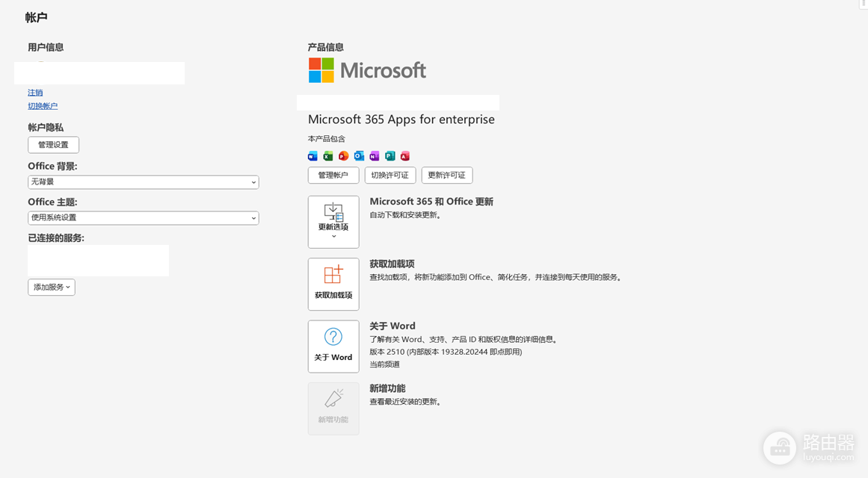Expand the Office 主题 dropdown
This screenshot has height=478, width=868.
[144, 218]
